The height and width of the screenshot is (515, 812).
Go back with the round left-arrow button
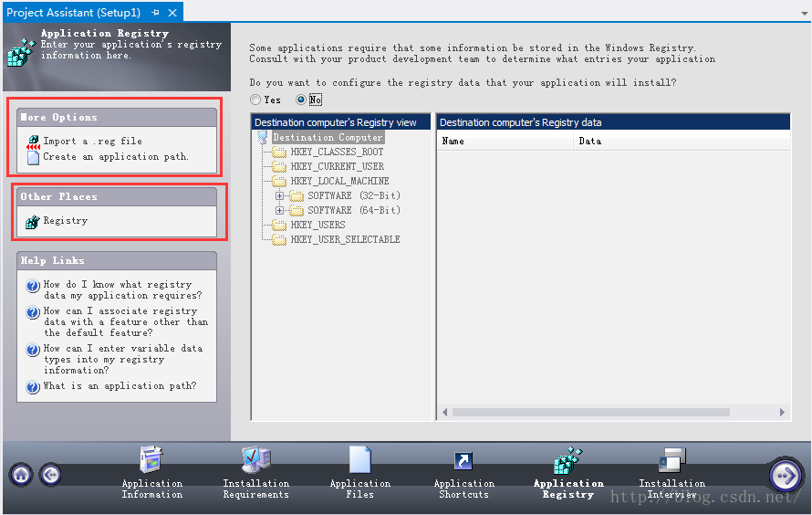coord(51,475)
